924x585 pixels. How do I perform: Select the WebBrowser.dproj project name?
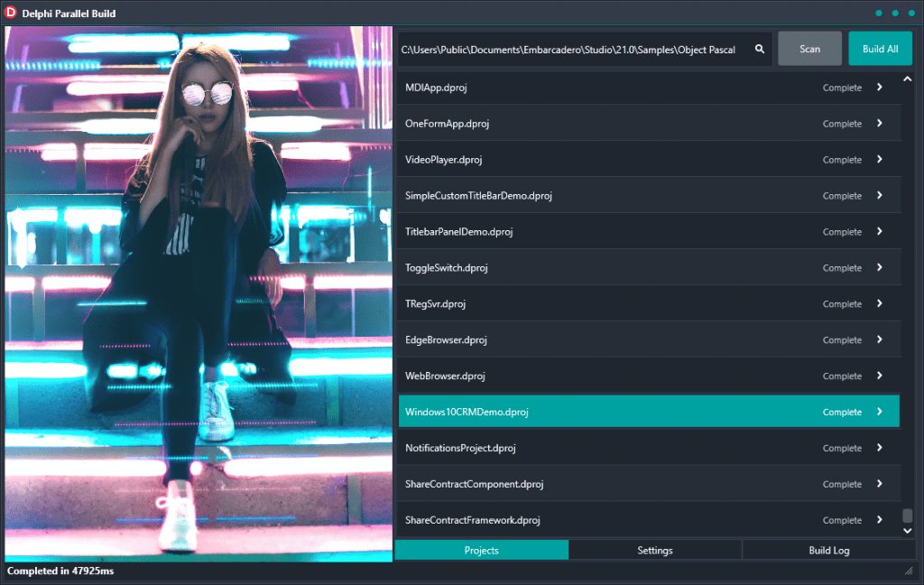[445, 376]
